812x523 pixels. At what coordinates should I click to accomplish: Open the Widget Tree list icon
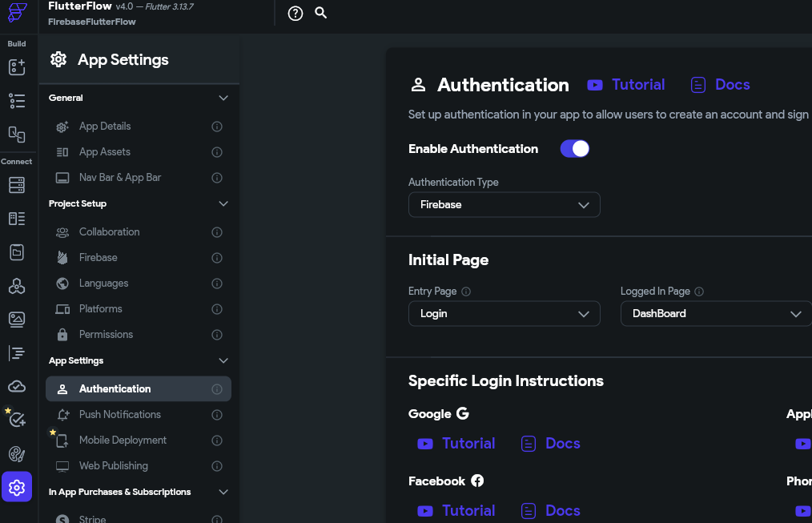tap(17, 100)
